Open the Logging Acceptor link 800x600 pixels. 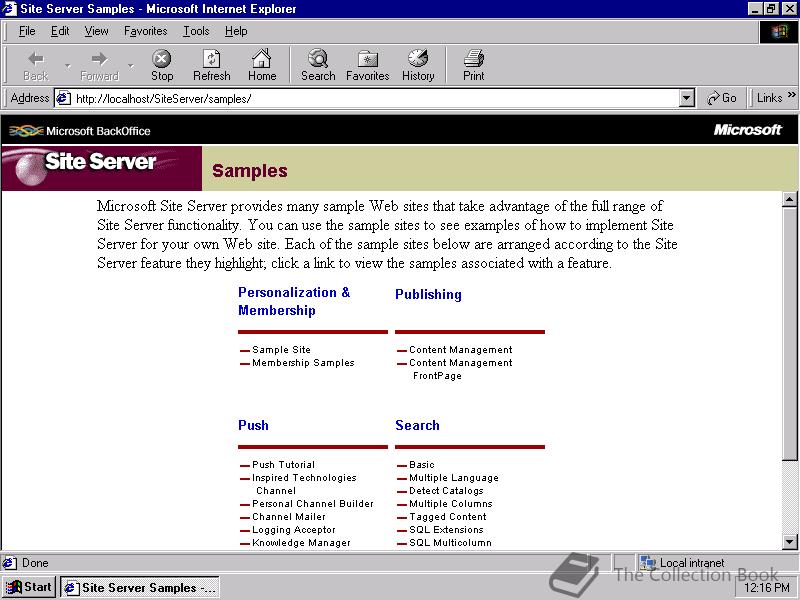[x=294, y=530]
